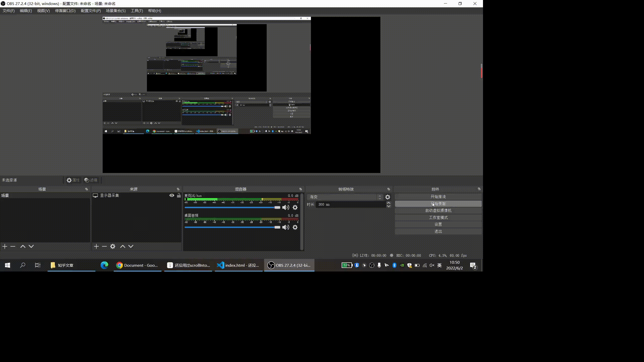Increase transition duration with up stepper
The image size is (644, 362).
pyautogui.click(x=389, y=203)
